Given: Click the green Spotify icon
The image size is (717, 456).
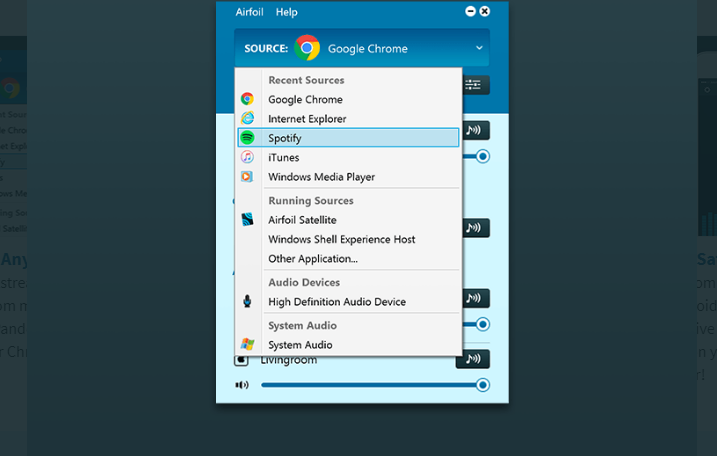Looking at the screenshot, I should [247, 137].
